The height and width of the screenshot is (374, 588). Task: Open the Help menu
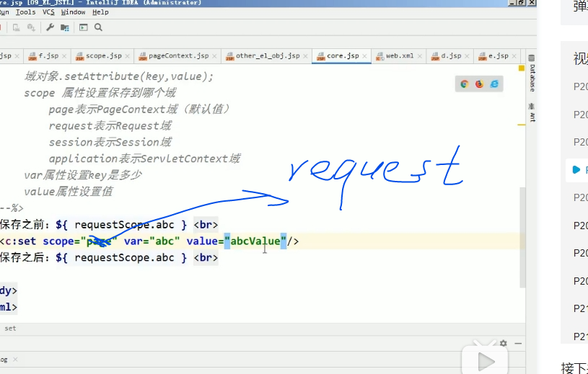coord(100,12)
